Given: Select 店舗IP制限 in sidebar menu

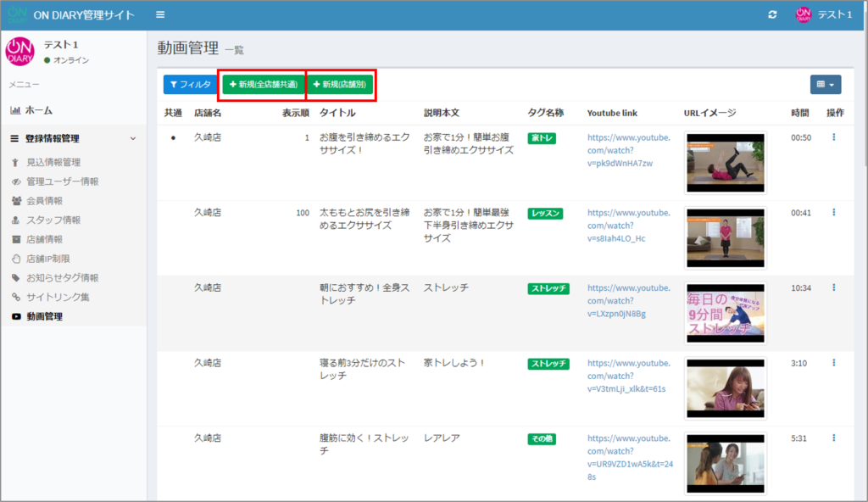Looking at the screenshot, I should point(50,259).
